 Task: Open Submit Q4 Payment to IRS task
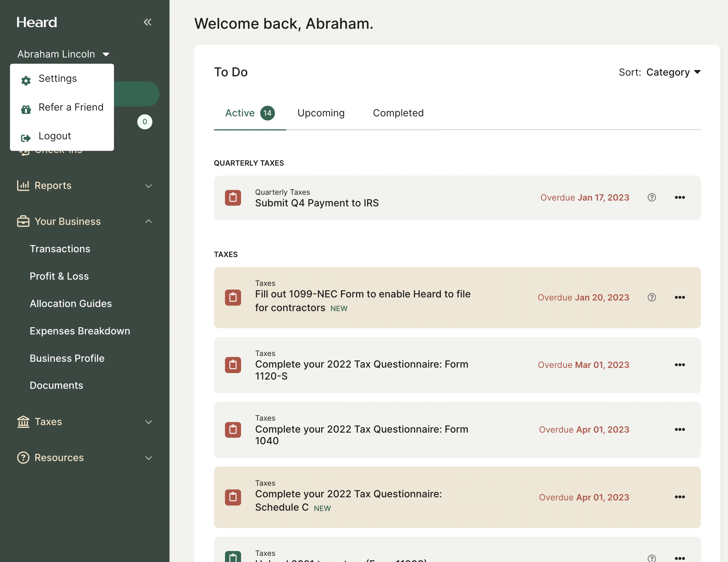point(317,203)
